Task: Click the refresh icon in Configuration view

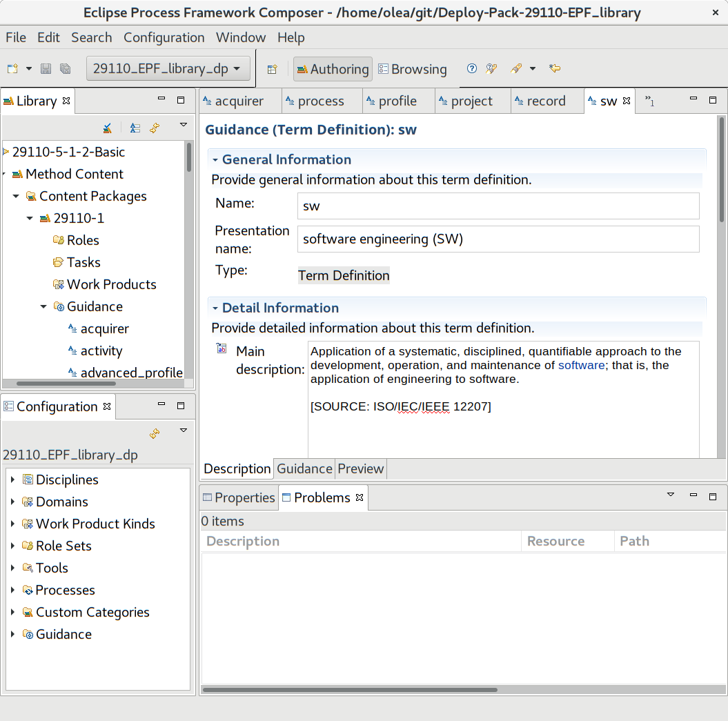Action: point(155,433)
